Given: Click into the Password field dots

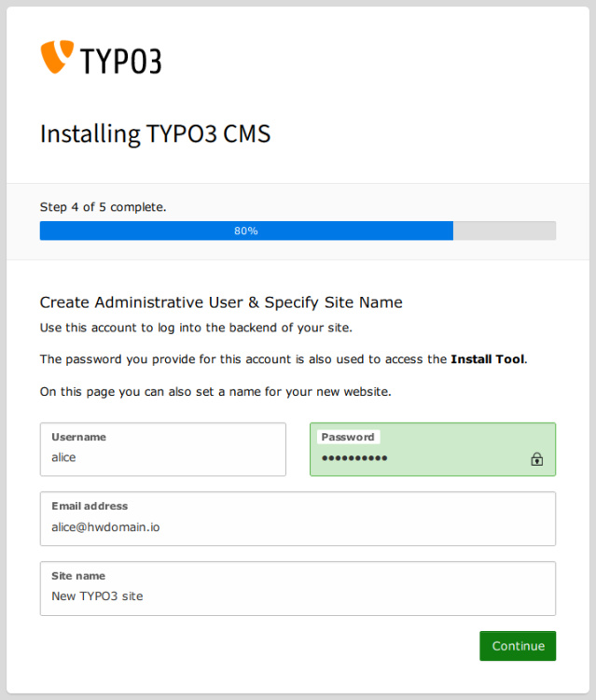Looking at the screenshot, I should click(x=354, y=458).
